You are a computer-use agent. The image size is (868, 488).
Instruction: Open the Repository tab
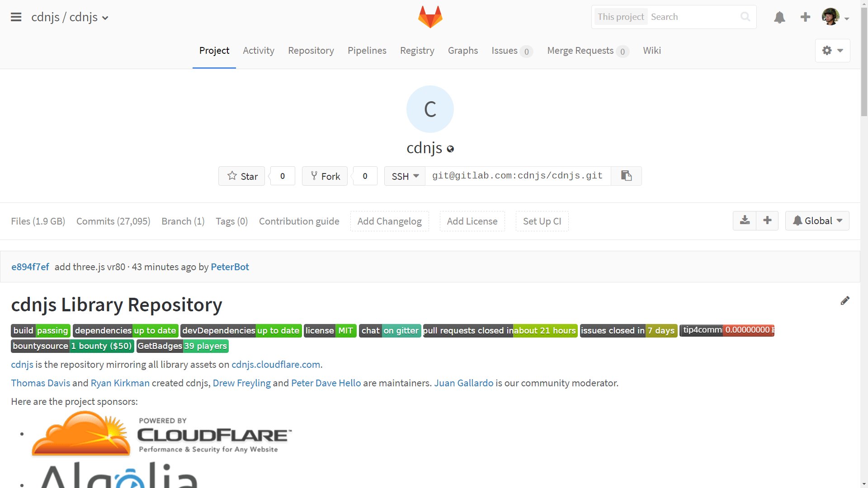click(x=311, y=51)
